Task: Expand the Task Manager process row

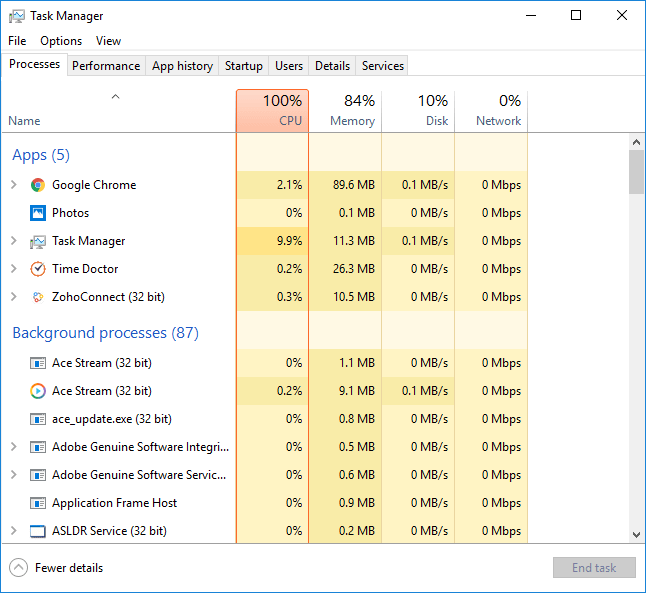Action: pos(14,241)
